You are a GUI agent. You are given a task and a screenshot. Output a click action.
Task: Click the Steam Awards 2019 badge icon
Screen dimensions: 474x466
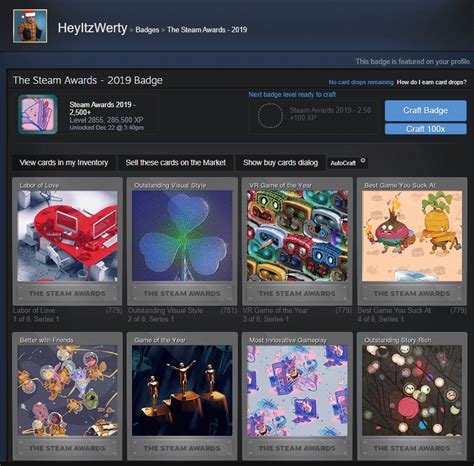click(x=38, y=114)
